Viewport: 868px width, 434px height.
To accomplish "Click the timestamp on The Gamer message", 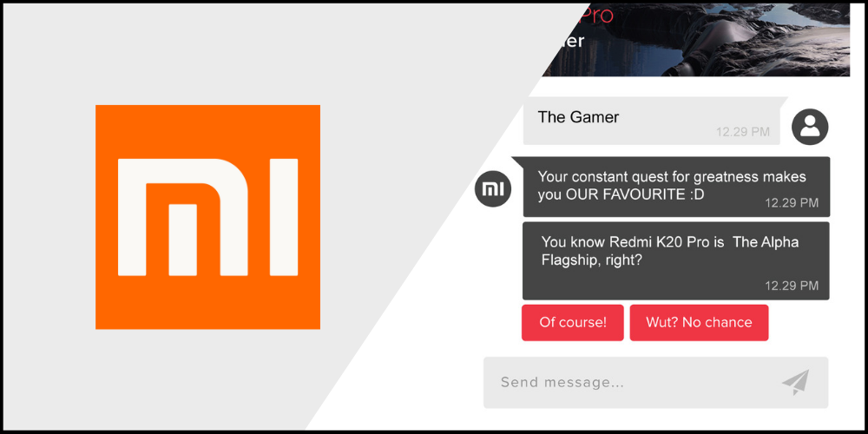I will pyautogui.click(x=742, y=132).
